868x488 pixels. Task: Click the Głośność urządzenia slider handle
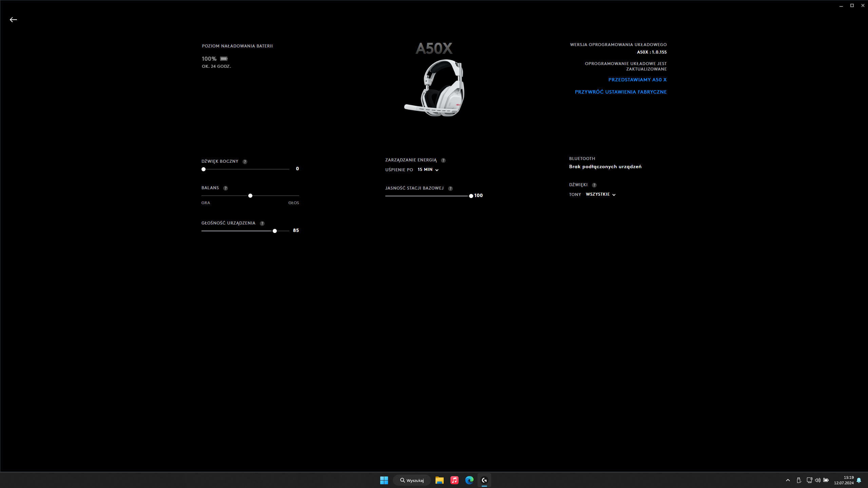click(x=275, y=231)
